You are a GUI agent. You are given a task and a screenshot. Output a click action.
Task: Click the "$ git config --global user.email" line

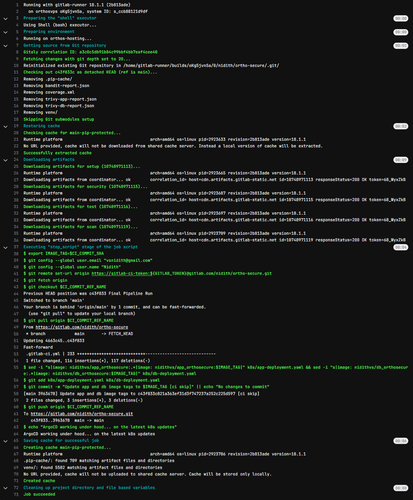tap(88, 260)
